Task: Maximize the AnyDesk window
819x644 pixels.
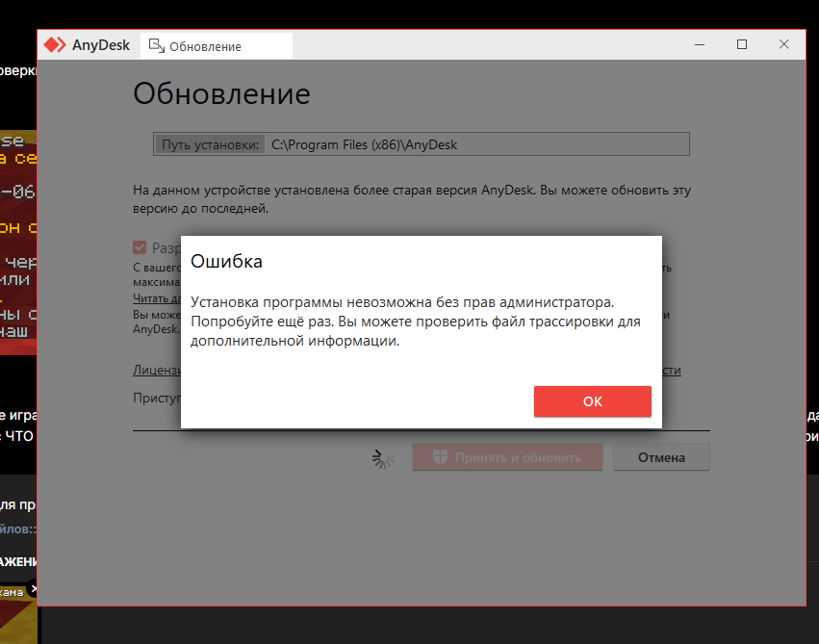Action: 742,44
